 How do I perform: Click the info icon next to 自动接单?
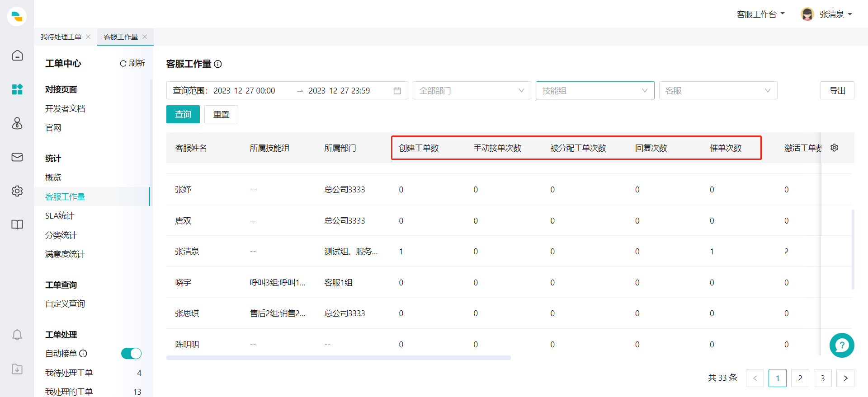(83, 354)
